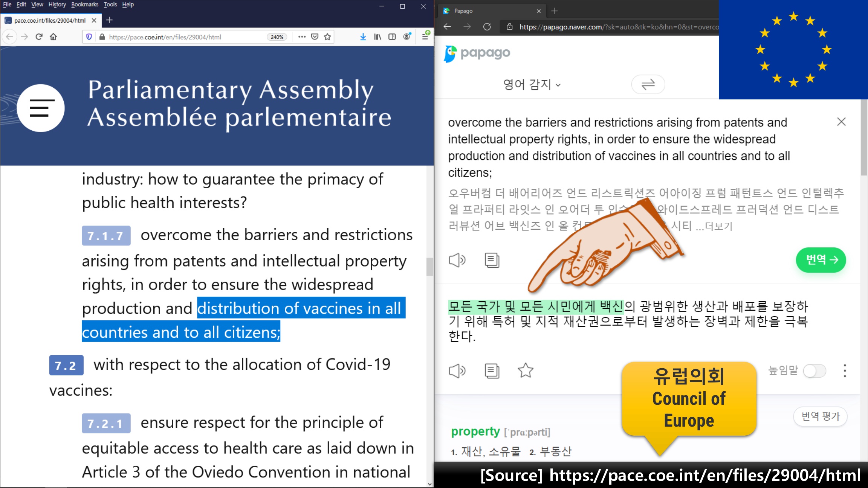Click Firefox forward arrow button

point(24,37)
